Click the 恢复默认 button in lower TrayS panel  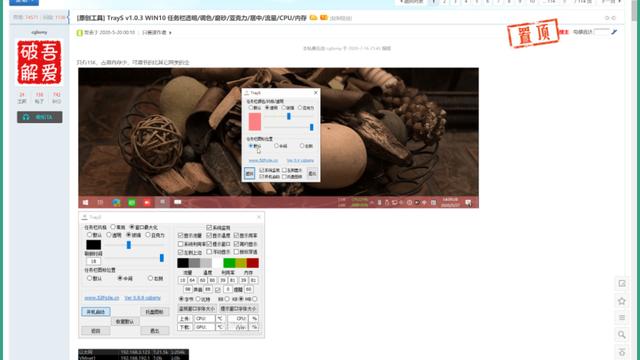tap(125, 321)
